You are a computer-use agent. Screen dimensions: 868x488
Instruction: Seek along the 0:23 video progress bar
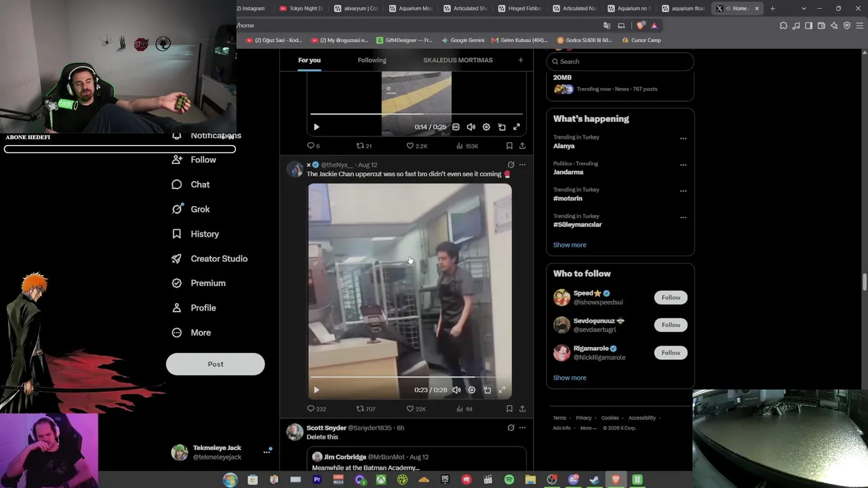(410, 377)
